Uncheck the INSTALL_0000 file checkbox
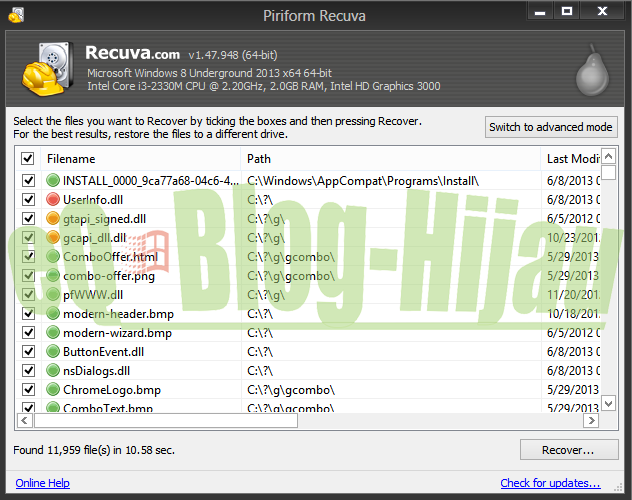The height and width of the screenshot is (500, 632). [28, 180]
